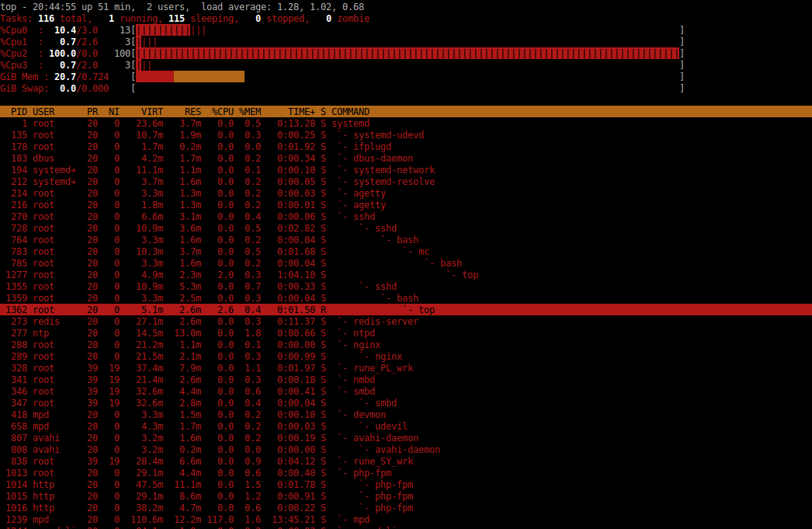Click the %MEM column header
The image size is (812, 529).
(250, 112)
